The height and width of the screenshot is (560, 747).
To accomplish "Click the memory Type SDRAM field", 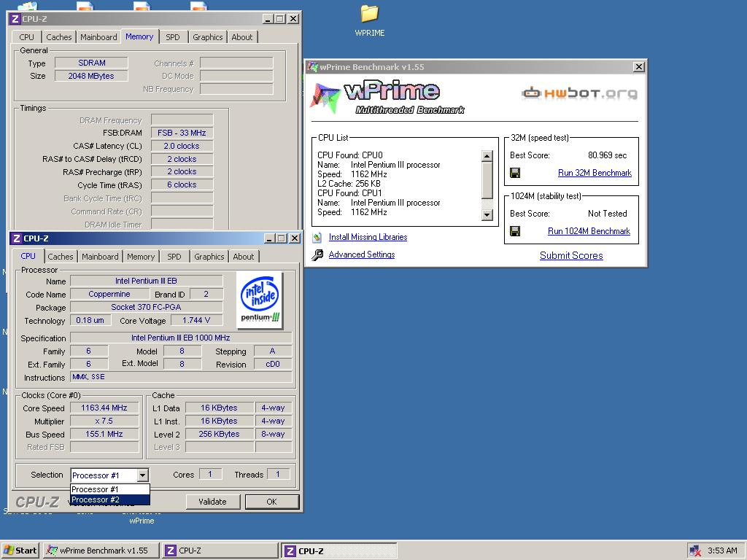I will pos(91,63).
